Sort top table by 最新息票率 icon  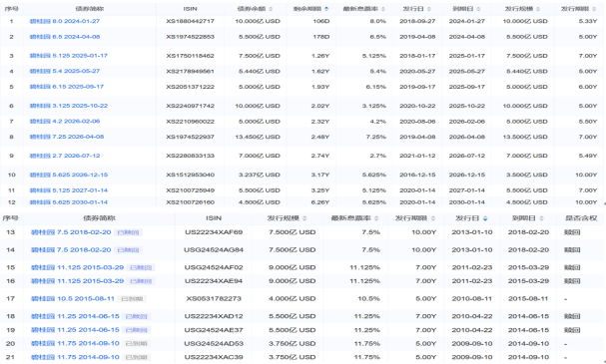tap(383, 9)
